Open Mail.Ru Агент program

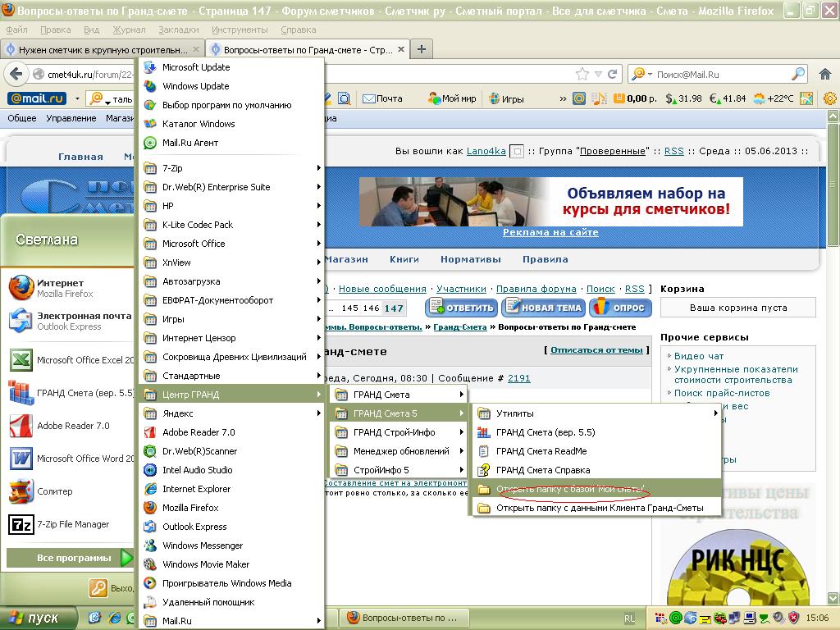[231, 143]
